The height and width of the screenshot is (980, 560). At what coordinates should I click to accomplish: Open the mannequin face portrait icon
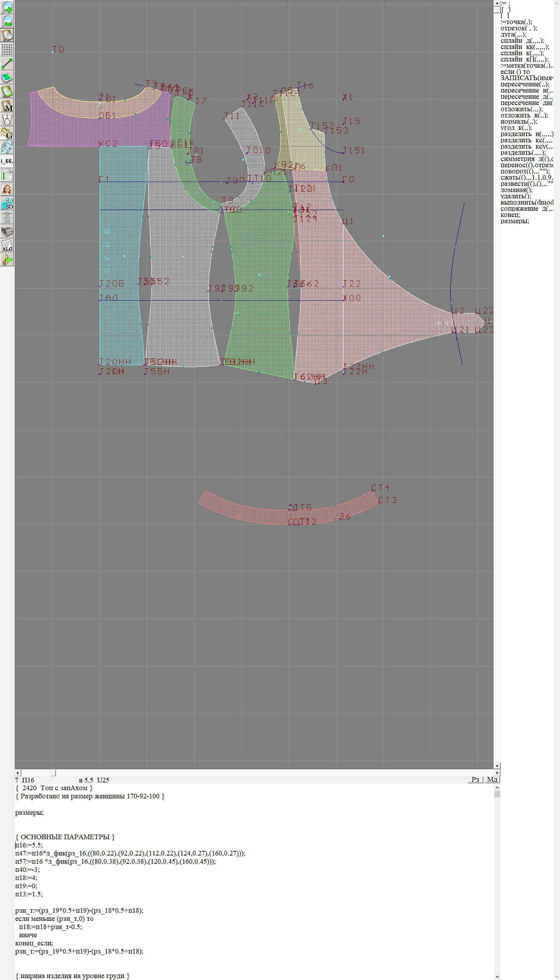click(7, 189)
